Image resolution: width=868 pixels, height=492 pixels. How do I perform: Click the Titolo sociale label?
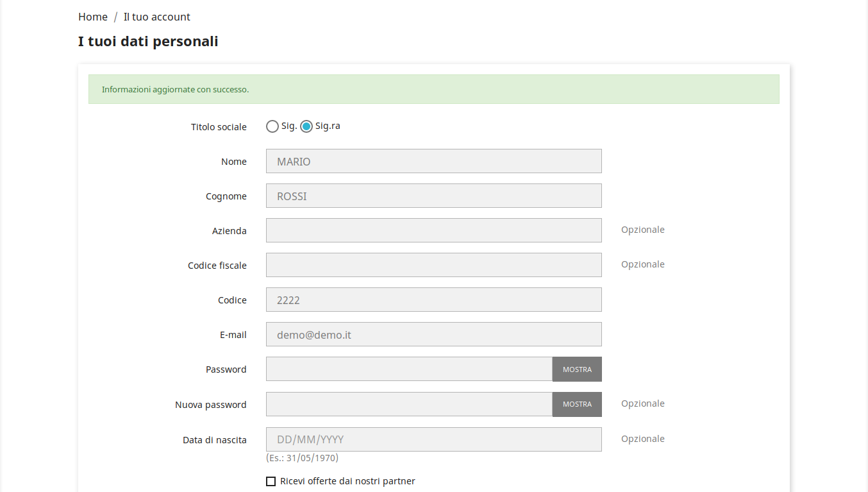[219, 127]
